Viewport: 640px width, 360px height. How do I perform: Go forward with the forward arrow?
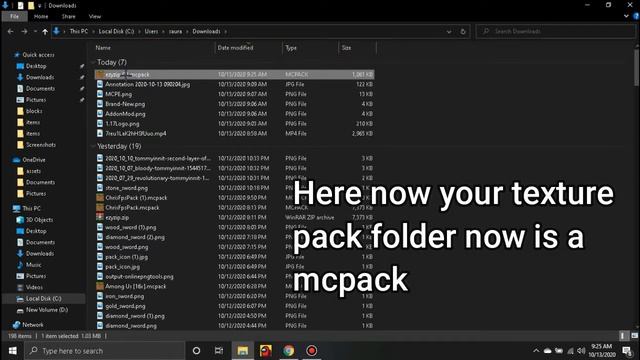point(24,31)
